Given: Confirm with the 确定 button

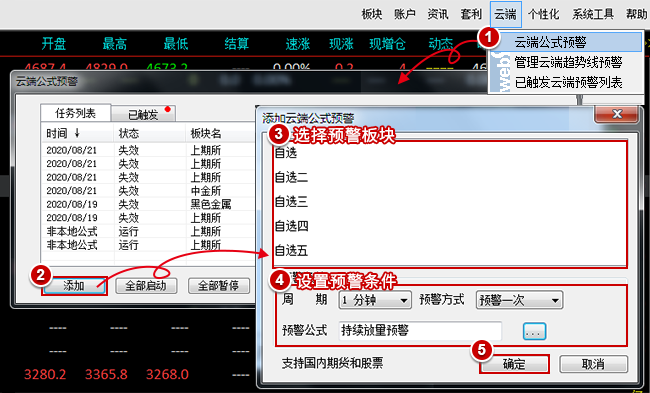Looking at the screenshot, I should click(x=514, y=364).
